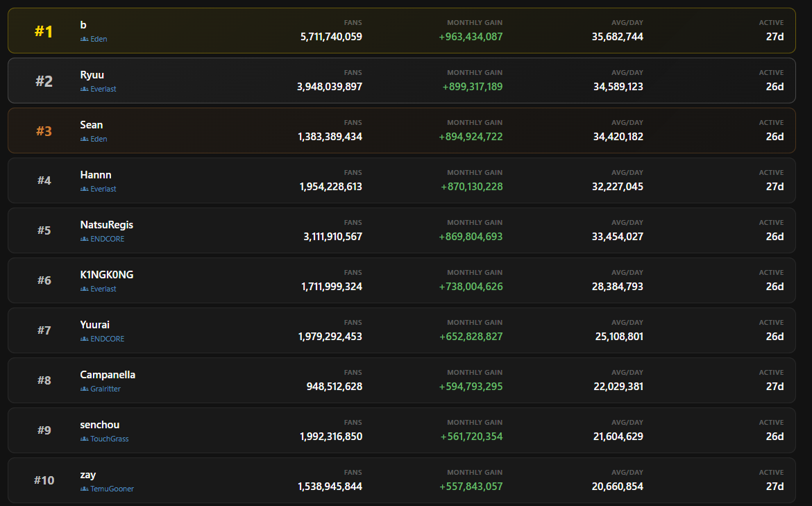Click the #7 rank number
The height and width of the screenshot is (506, 812).
[x=44, y=330]
